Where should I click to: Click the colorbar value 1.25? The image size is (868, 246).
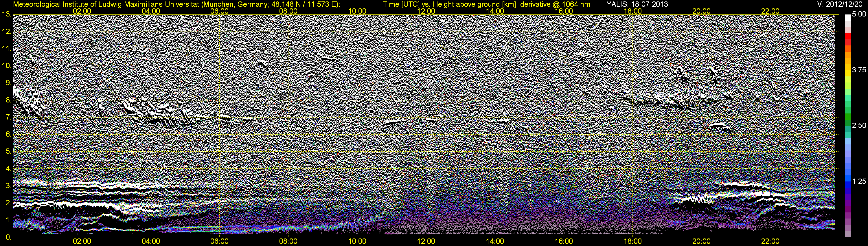click(859, 181)
